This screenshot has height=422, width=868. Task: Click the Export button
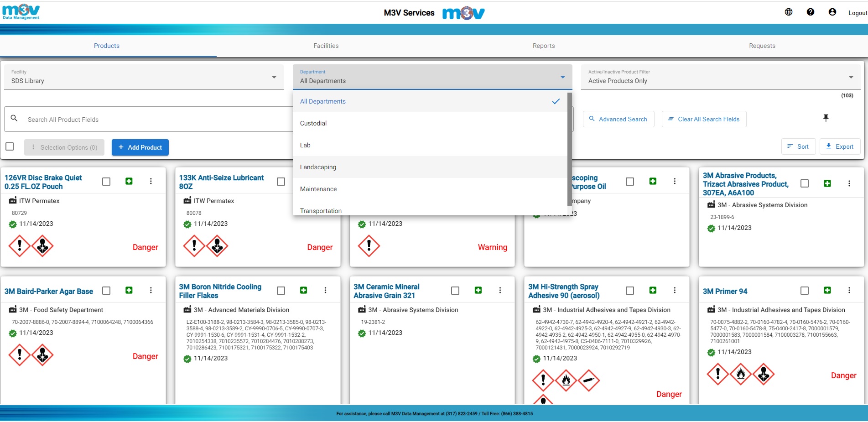pos(840,146)
